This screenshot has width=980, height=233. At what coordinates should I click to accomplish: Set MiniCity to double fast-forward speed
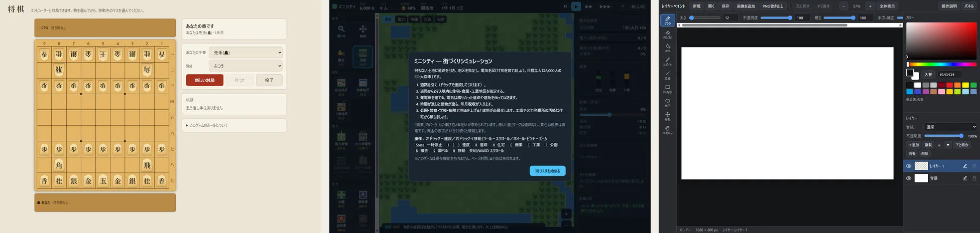589,7
